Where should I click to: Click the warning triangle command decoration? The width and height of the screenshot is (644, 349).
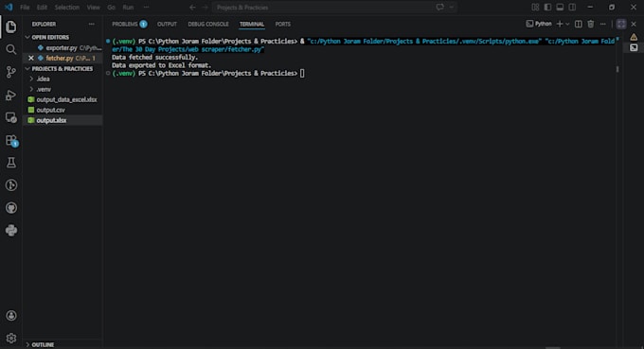pyautogui.click(x=634, y=37)
